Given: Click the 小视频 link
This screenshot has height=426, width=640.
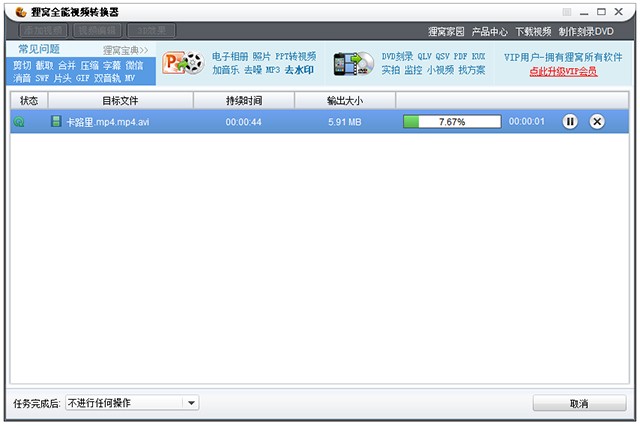Looking at the screenshot, I should pyautogui.click(x=440, y=70).
